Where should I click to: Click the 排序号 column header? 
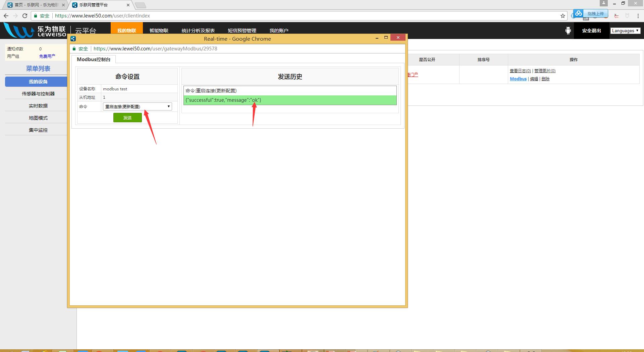(x=484, y=60)
